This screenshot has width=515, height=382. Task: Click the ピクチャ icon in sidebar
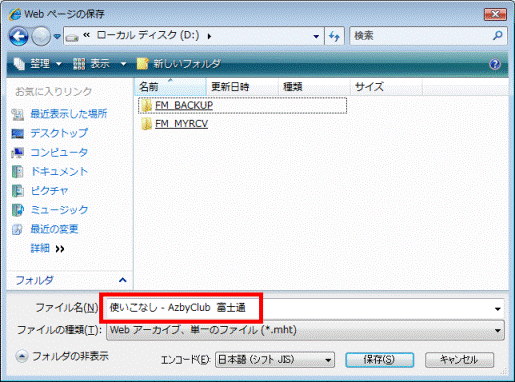18,191
